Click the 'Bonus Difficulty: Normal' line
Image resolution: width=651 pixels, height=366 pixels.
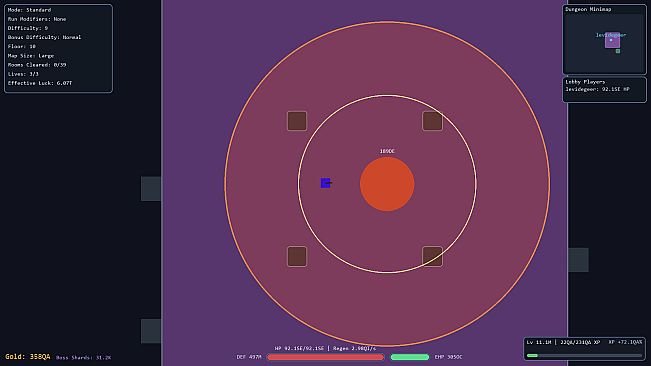44,37
